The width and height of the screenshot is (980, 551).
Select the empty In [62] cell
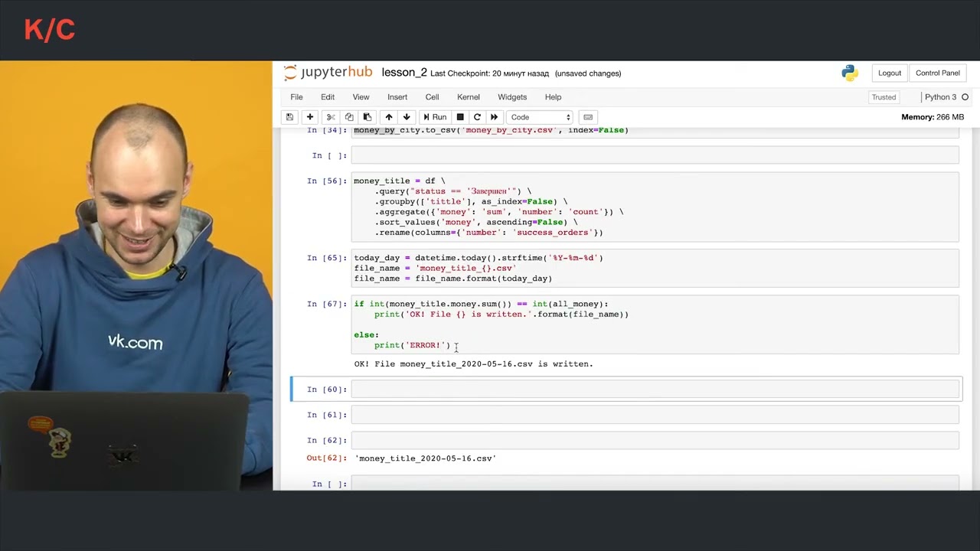tap(655, 440)
